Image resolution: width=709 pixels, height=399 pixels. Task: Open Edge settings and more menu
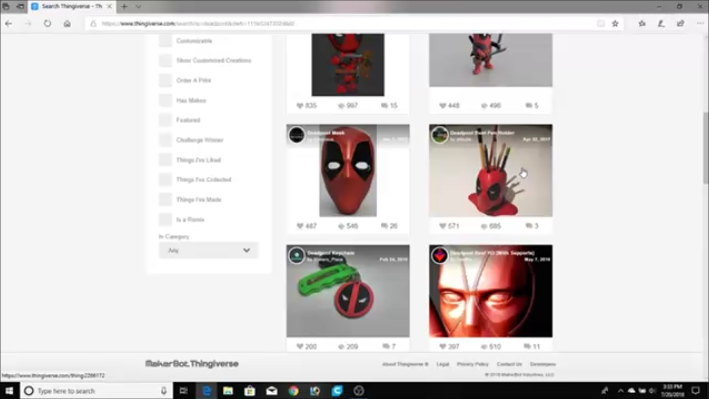click(700, 24)
